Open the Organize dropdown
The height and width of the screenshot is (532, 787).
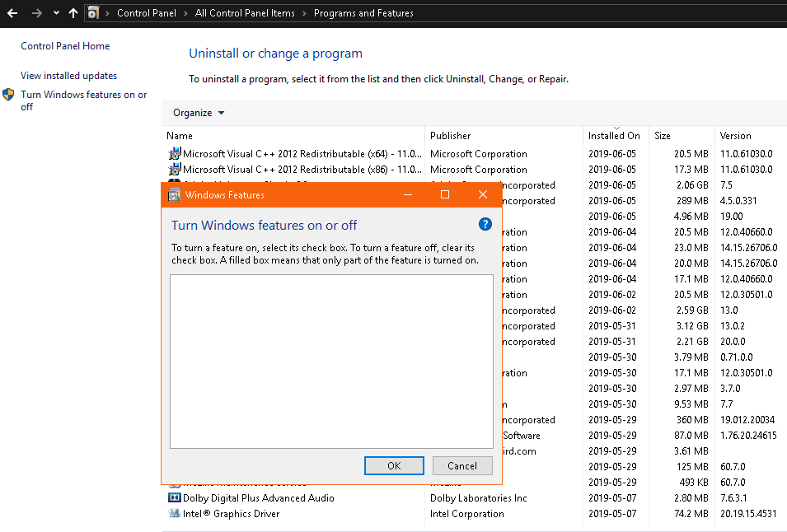pos(199,113)
